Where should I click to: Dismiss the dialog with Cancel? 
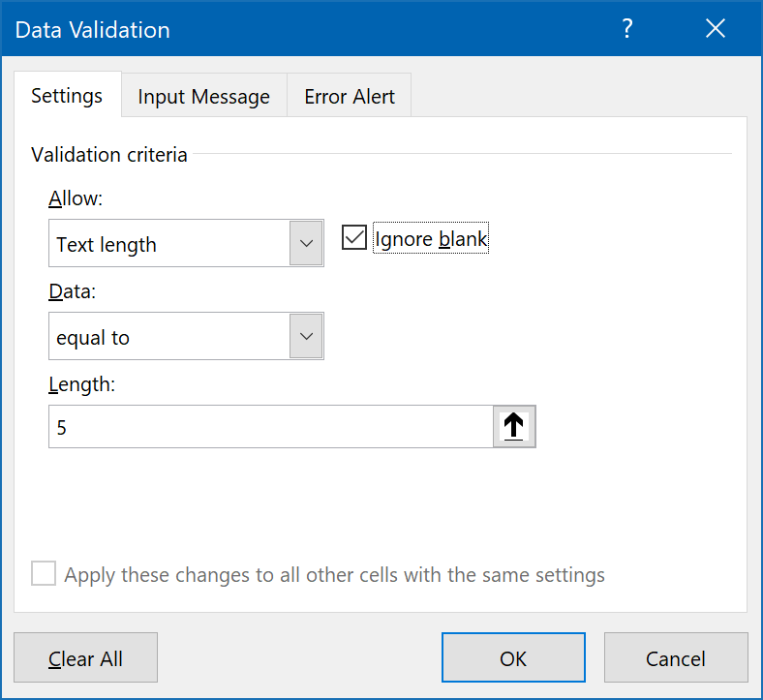(676, 657)
